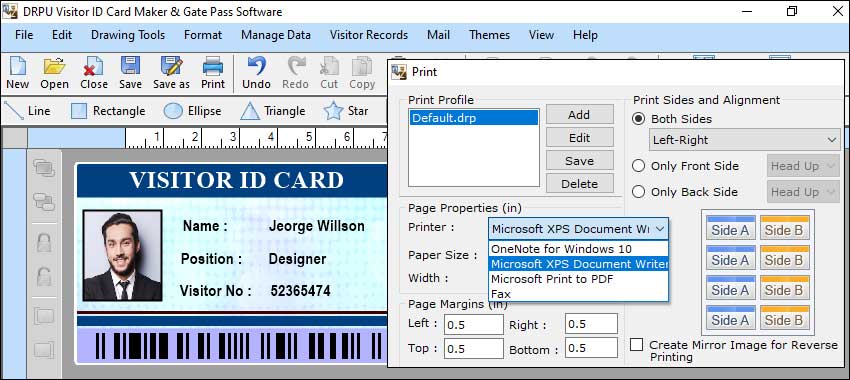The image size is (850, 380).
Task: Click the Save as toolbar icon
Action: click(x=171, y=73)
